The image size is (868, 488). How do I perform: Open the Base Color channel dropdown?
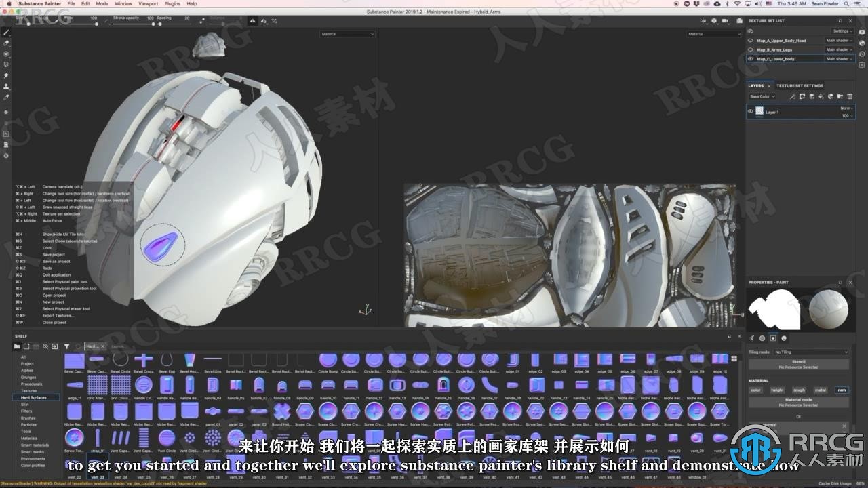tap(762, 96)
